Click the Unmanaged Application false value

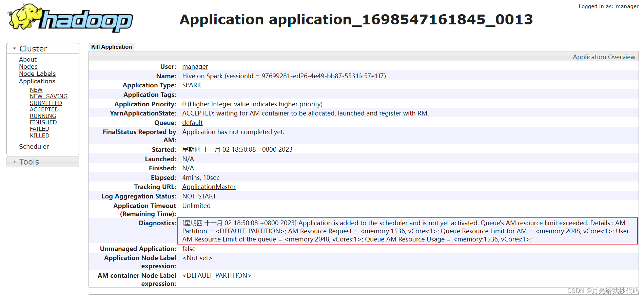pyautogui.click(x=189, y=249)
